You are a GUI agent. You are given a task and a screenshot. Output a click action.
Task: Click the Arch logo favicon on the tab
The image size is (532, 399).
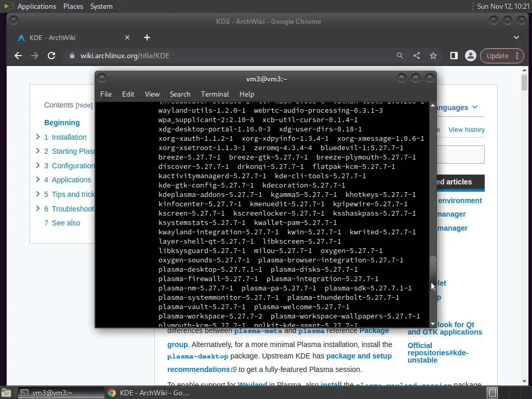[x=21, y=37]
